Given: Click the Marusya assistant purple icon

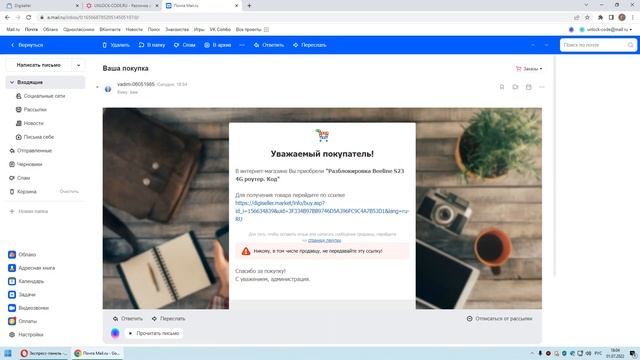Looking at the screenshot, I should point(115,333).
